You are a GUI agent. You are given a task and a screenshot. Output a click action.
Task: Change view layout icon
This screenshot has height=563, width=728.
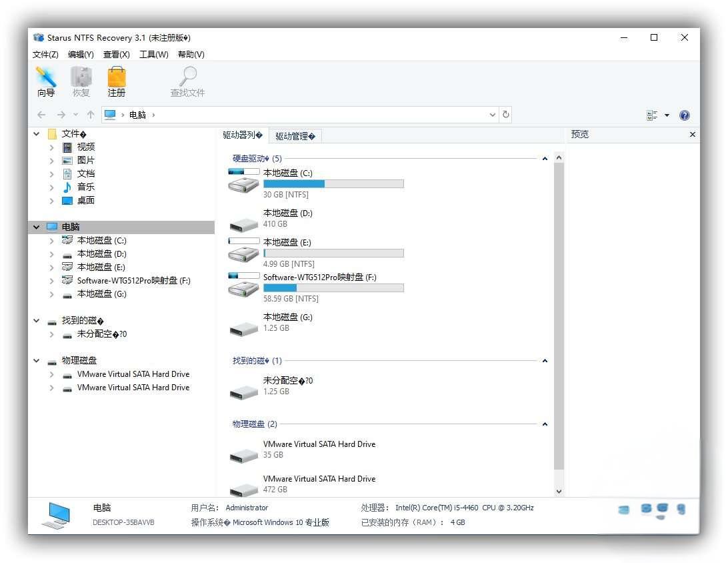pyautogui.click(x=652, y=115)
